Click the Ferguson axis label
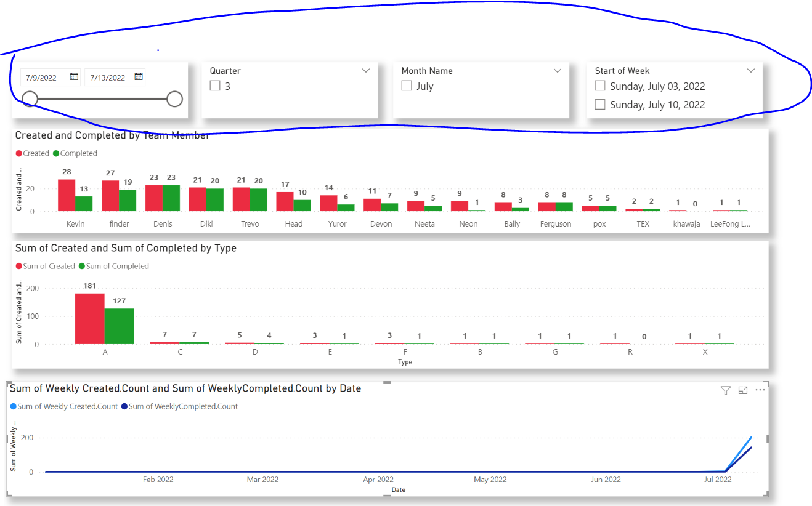This screenshot has height=506, width=812. [x=556, y=224]
